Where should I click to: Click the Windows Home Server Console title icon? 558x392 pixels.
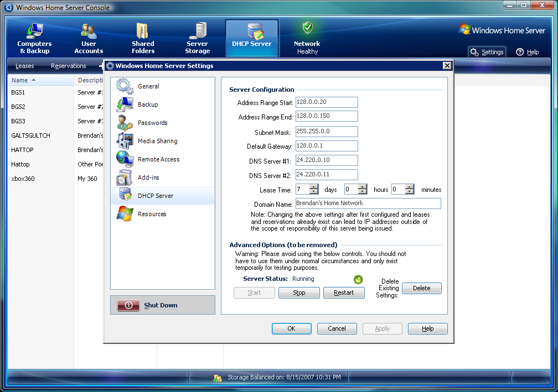click(x=8, y=7)
